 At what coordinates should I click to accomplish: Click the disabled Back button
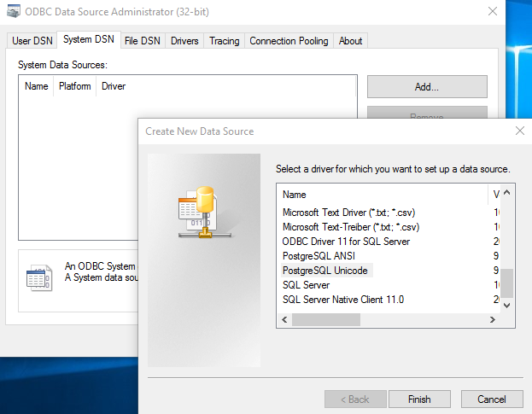coord(355,399)
